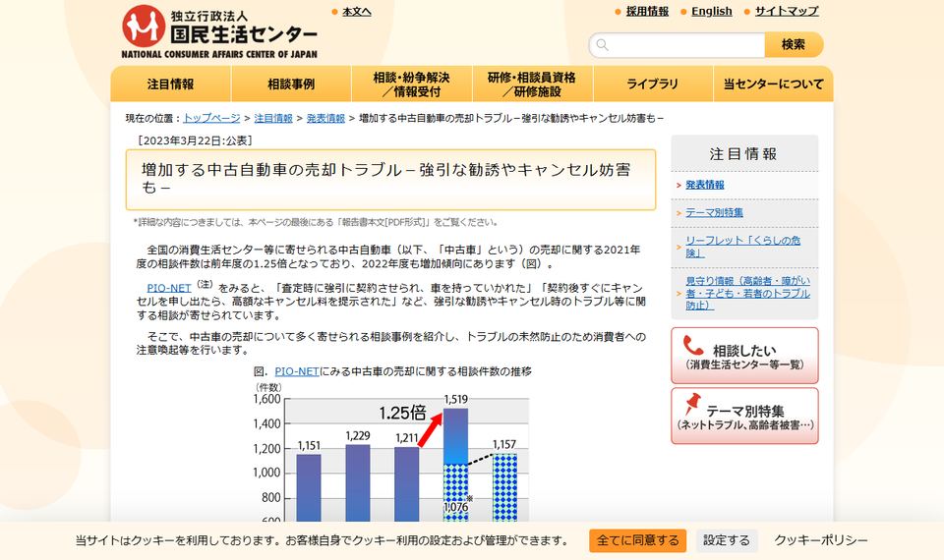Image resolution: width=944 pixels, height=560 pixels.
Task: Open the 当センターについて menu tab
Action: (774, 84)
